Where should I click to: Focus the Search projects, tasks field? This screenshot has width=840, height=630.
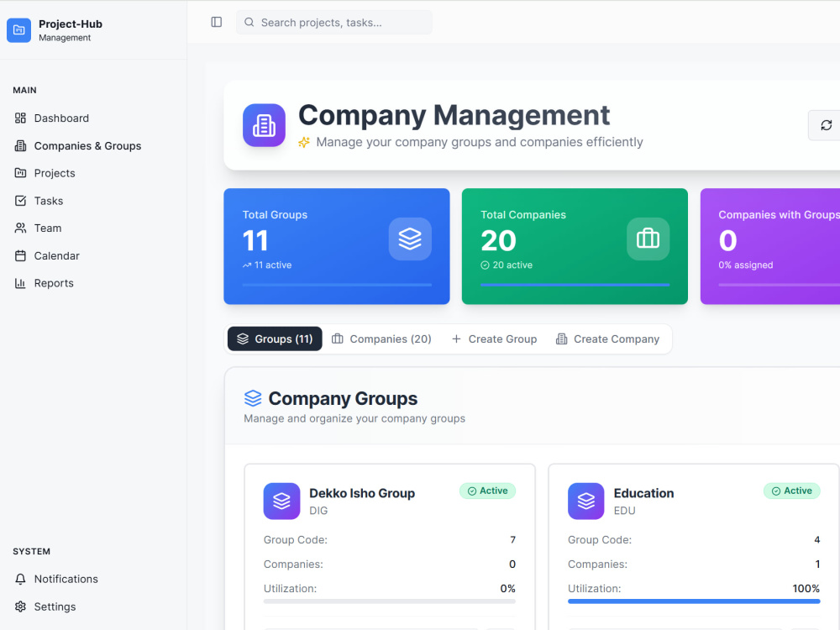334,22
